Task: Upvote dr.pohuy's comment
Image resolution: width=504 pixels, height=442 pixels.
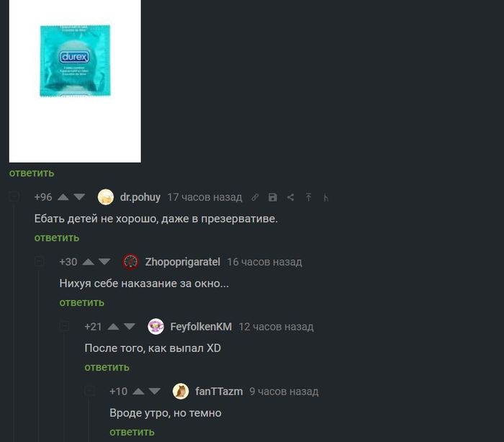Action: click(x=63, y=197)
